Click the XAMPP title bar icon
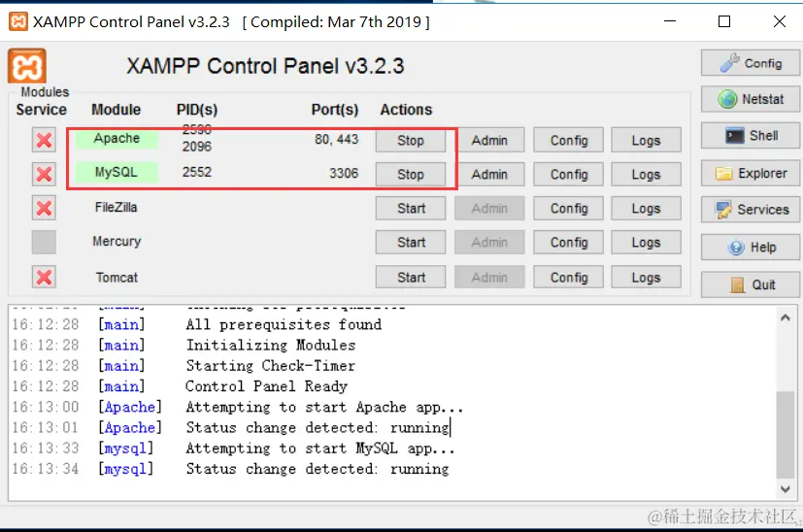This screenshot has height=532, width=803. tap(18, 21)
